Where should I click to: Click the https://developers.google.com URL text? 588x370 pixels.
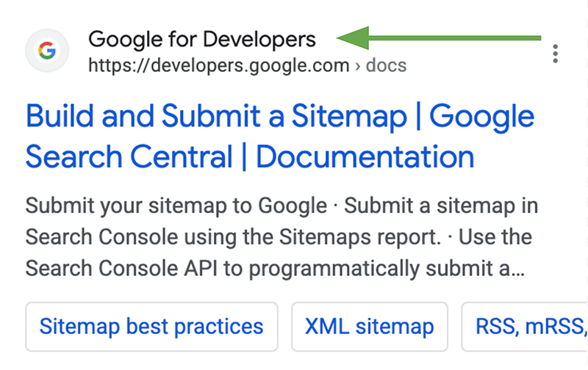pos(218,66)
